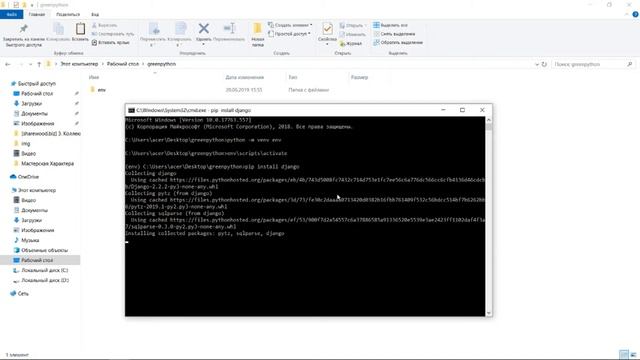Screen dimensions: 640x360
Task: Click the History button in the ribbon
Action: coord(351,43)
